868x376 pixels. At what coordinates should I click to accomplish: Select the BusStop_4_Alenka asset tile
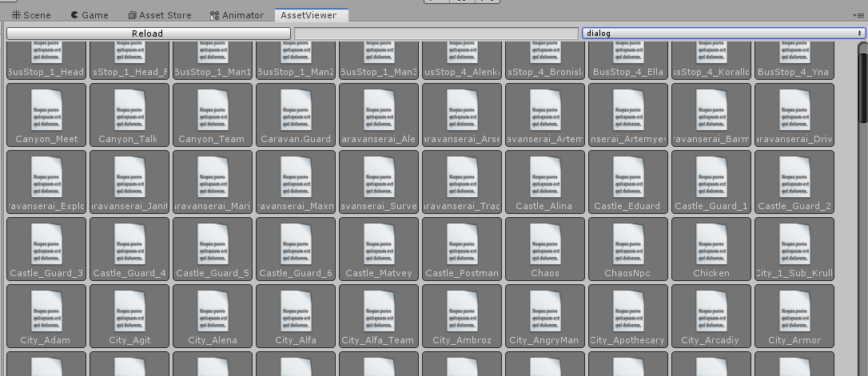[x=462, y=60]
